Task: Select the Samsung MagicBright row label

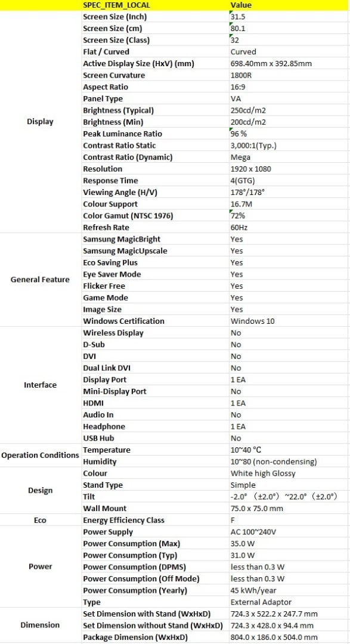Action: click(x=155, y=239)
